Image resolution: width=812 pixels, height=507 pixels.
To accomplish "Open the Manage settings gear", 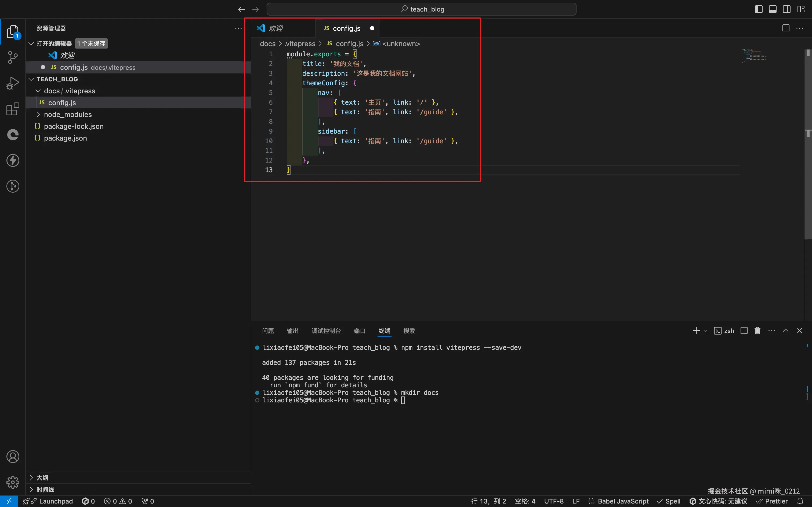I will 13,482.
